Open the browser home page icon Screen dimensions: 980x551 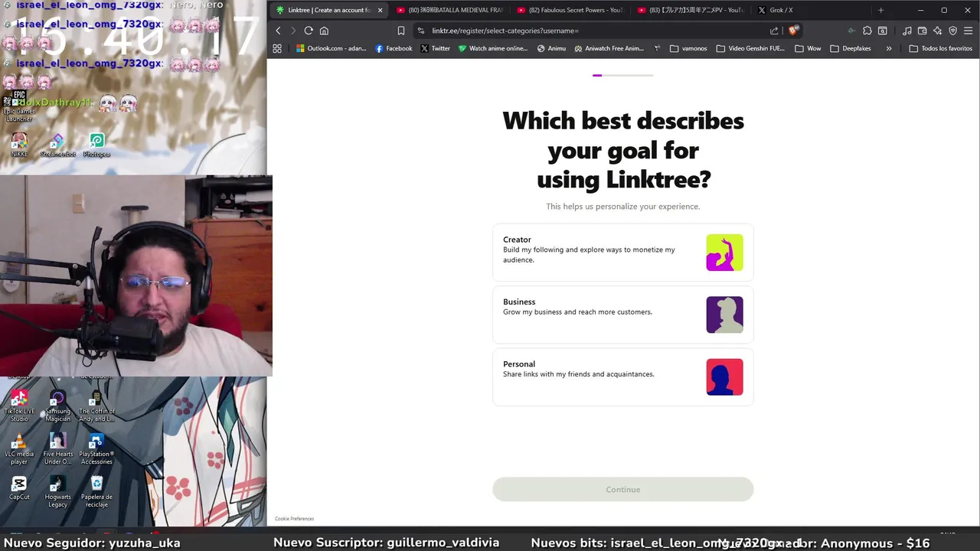pos(324,31)
